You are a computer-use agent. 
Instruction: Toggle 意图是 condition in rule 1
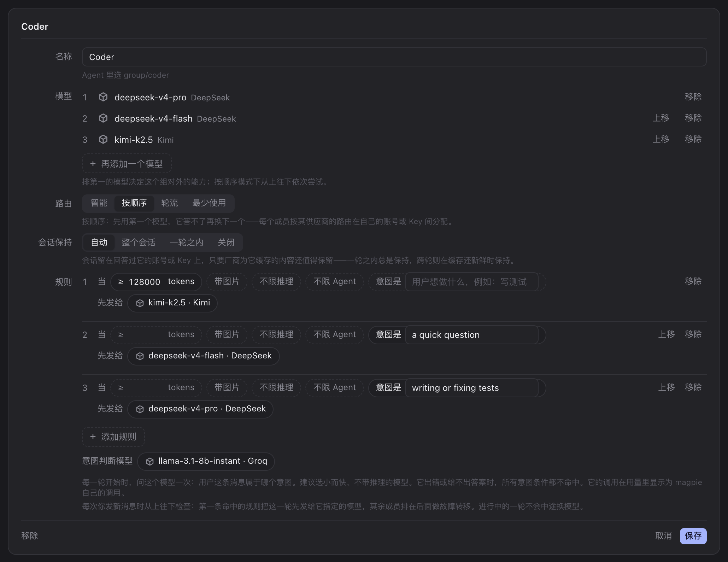(x=388, y=282)
